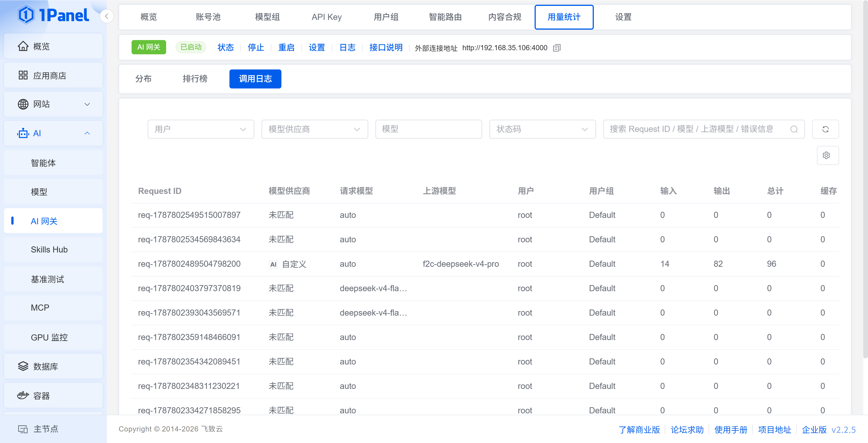The width and height of the screenshot is (868, 443).
Task: Click version v2.2.5 in the footer
Action: point(843,429)
